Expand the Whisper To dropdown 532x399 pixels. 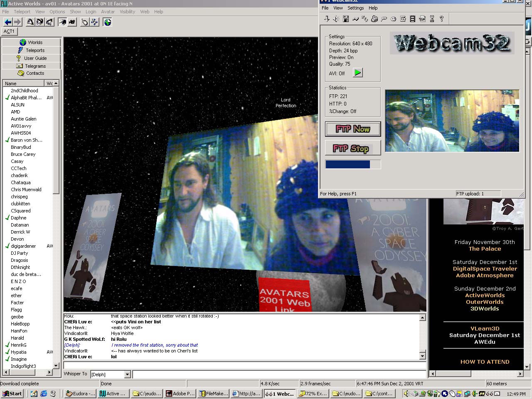(x=128, y=374)
